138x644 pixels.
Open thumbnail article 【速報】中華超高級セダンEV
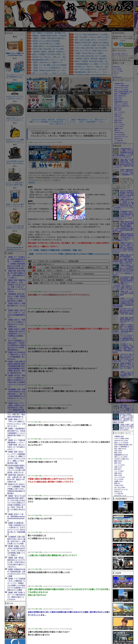click(x=79, y=86)
